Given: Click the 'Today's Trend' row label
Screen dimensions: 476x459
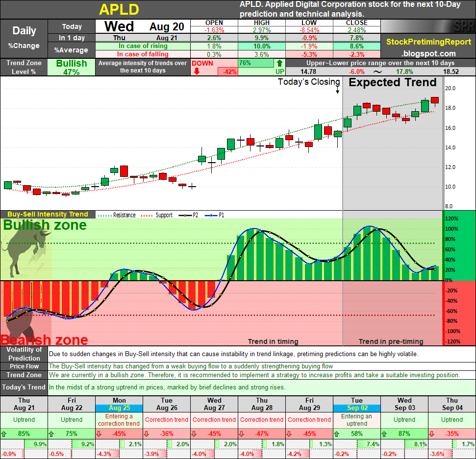Looking at the screenshot, I should pos(24,387).
